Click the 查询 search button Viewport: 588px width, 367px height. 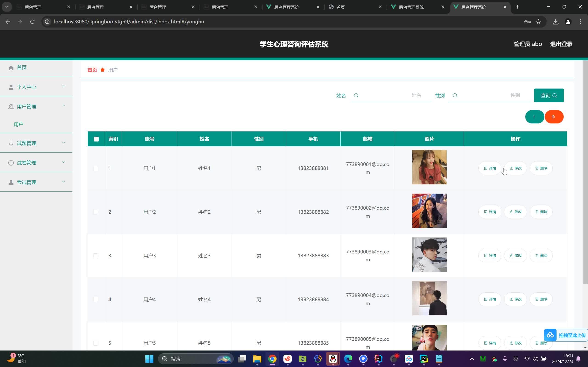coord(548,95)
